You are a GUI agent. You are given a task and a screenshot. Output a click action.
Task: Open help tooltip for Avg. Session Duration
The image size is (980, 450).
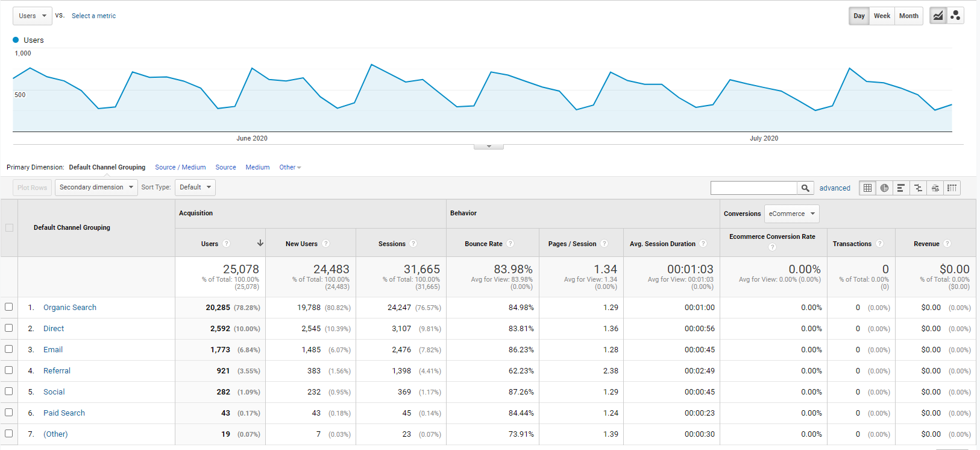pos(703,244)
